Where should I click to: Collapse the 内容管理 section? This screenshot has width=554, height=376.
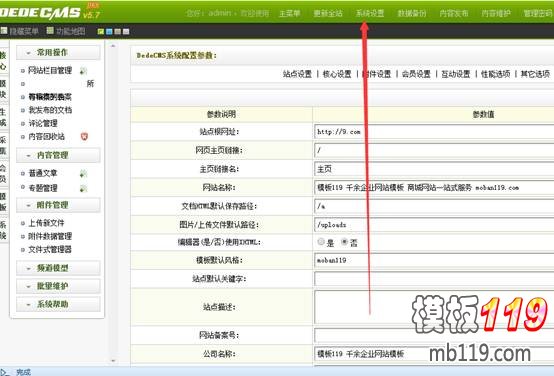[x=58, y=155]
